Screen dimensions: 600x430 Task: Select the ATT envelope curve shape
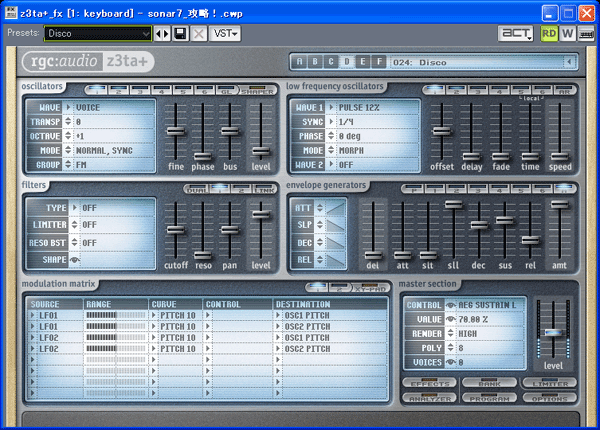pos(336,208)
